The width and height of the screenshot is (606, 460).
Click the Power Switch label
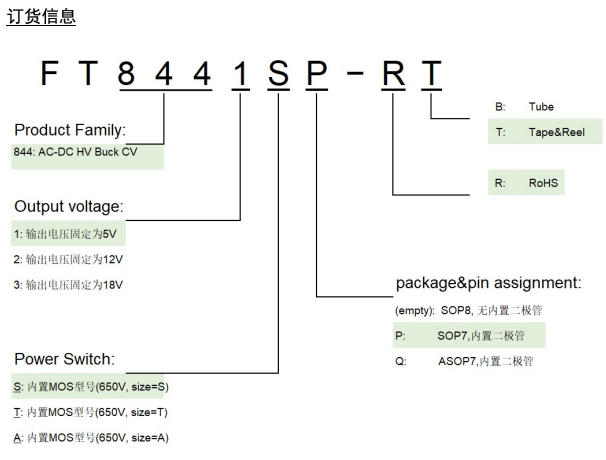coord(65,359)
